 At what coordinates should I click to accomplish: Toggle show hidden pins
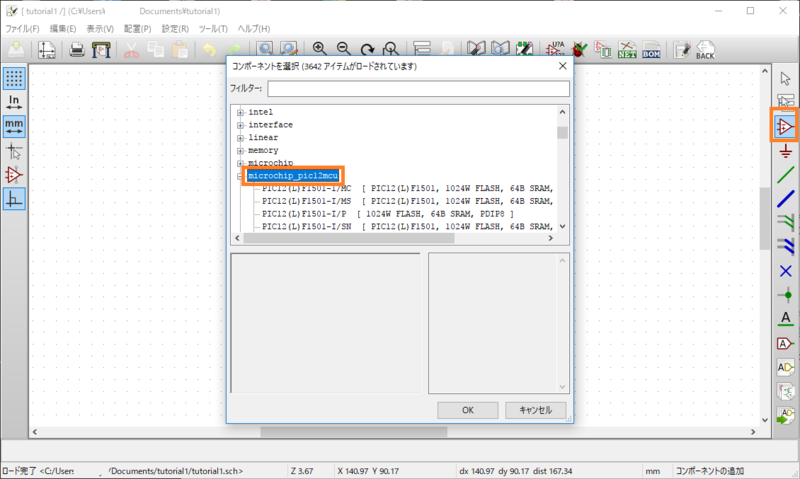(x=14, y=175)
